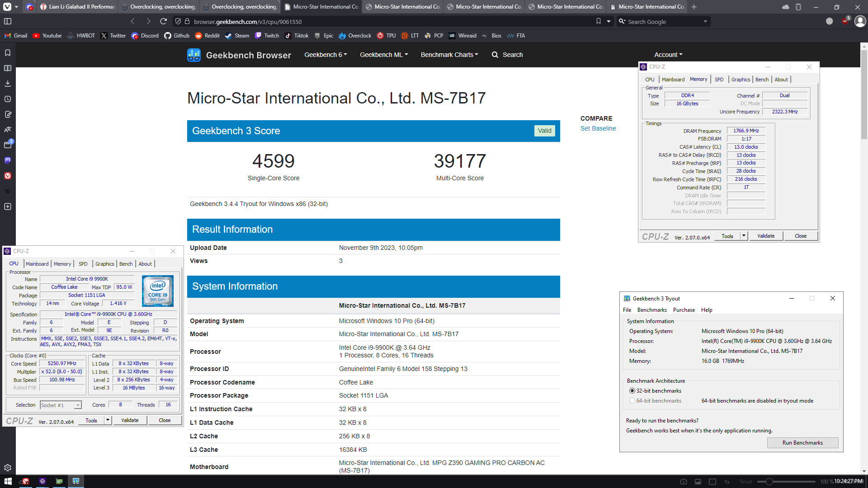Viewport: 868px width, 488px height.
Task: Open Bench tab in left CPU-Z window
Action: pyautogui.click(x=126, y=264)
